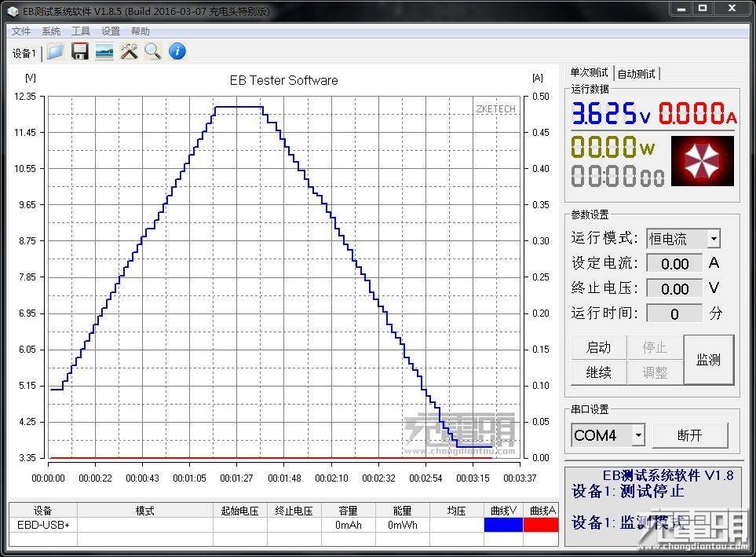Screen dimensions: 756x557
Task: Click the 监测 monitor toggle button
Action: (707, 360)
